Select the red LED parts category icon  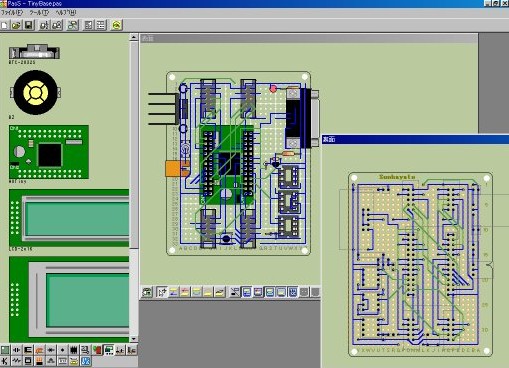click(x=97, y=350)
